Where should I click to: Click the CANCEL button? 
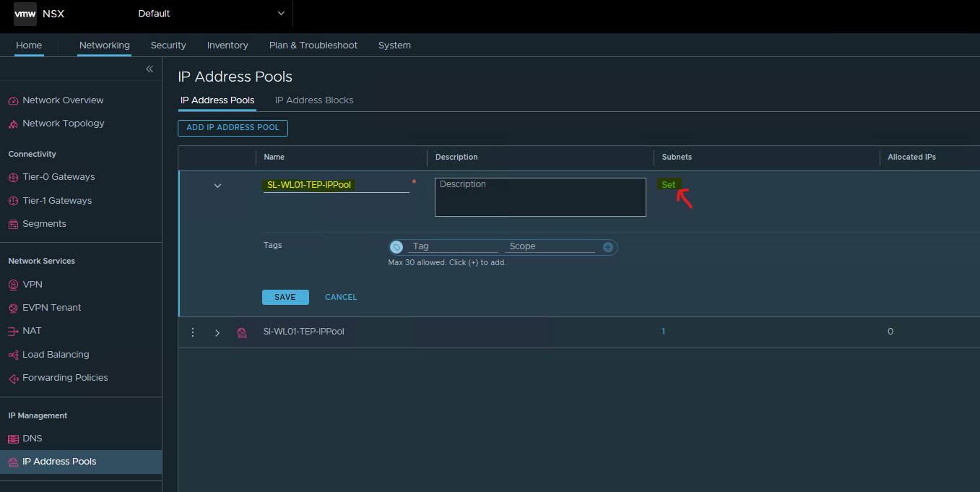point(341,297)
